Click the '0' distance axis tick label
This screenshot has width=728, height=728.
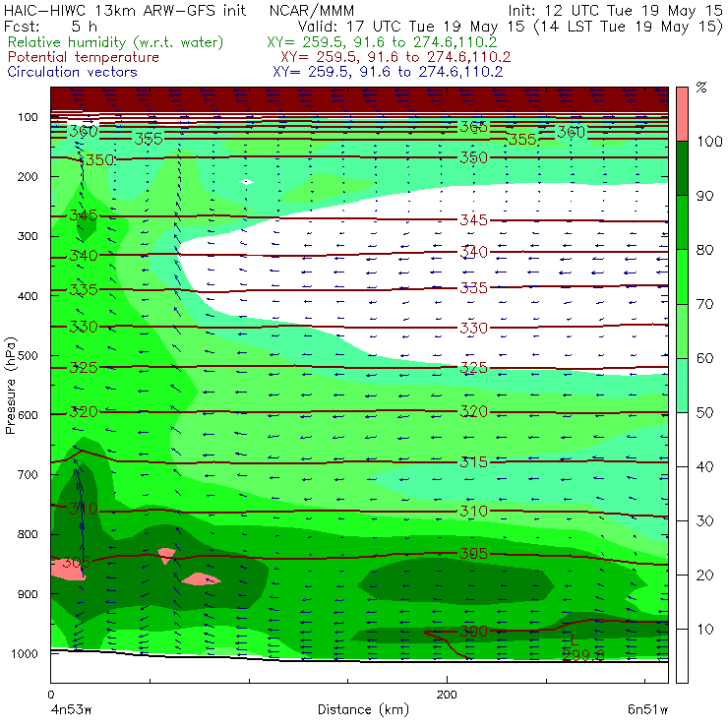51,695
